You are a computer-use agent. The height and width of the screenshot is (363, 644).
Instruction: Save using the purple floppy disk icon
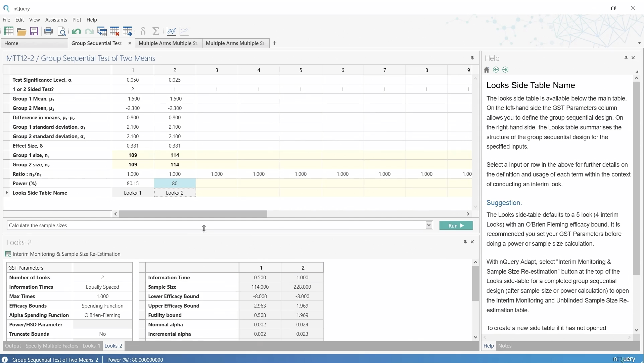coord(34,32)
